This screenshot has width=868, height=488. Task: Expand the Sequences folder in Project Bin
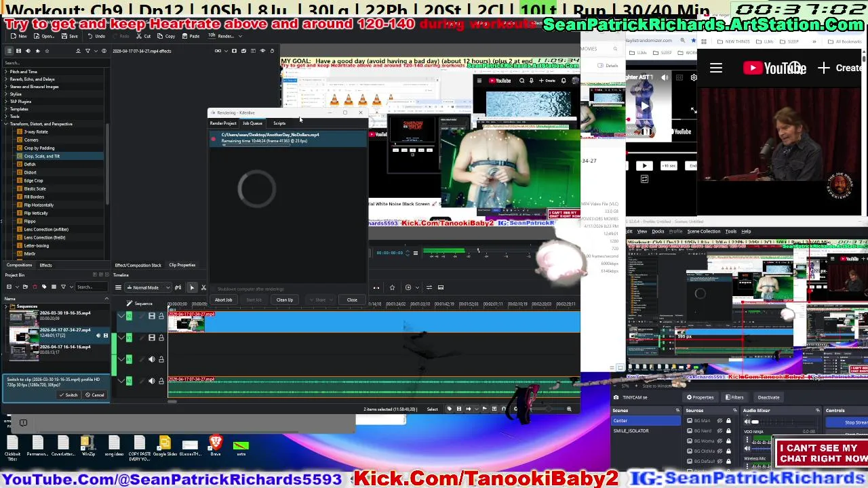click(5, 306)
